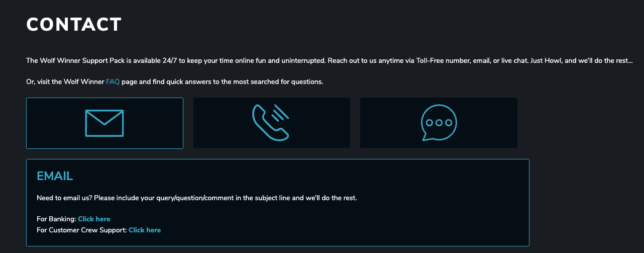Click the Wolf Winner Support Pack paragraph
This screenshot has height=253, width=644.
330,60
